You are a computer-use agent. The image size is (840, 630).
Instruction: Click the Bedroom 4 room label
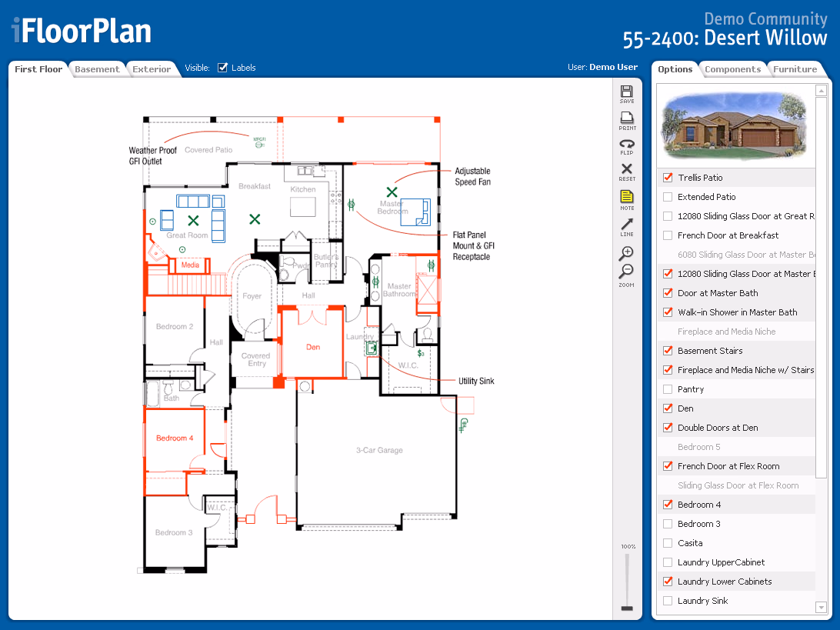click(175, 438)
